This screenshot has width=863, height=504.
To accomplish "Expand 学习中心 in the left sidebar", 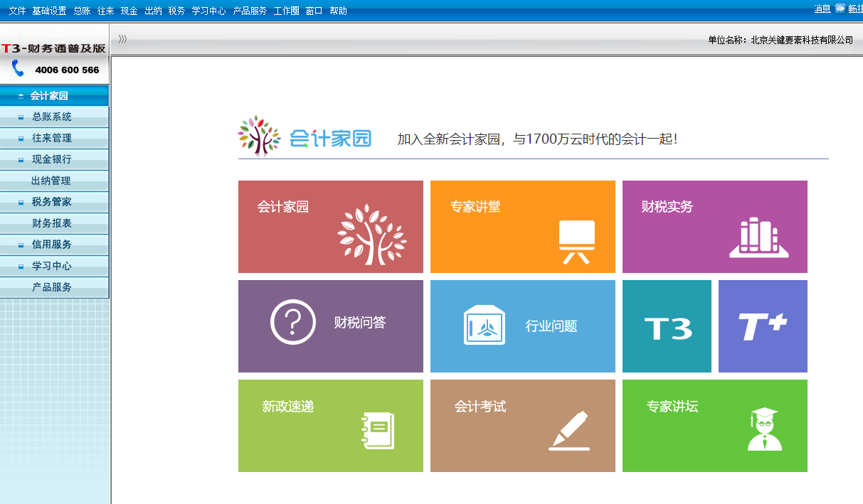I will click(x=54, y=266).
